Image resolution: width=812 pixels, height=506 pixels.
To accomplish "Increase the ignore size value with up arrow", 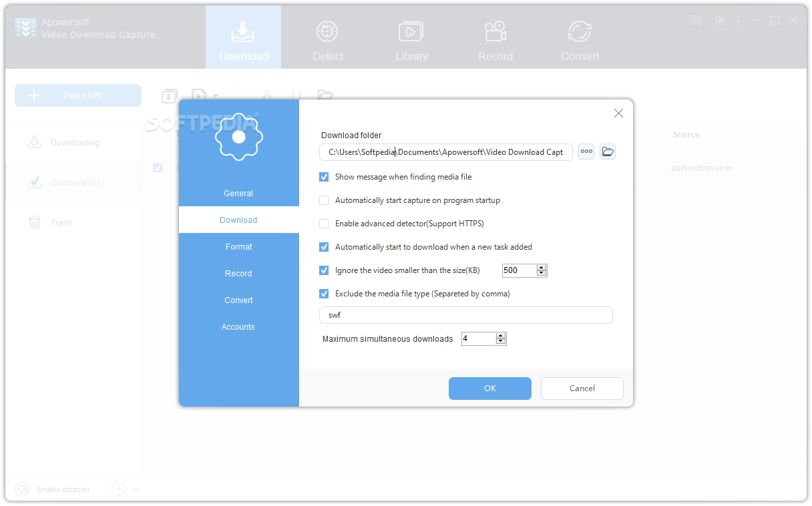I will [542, 267].
